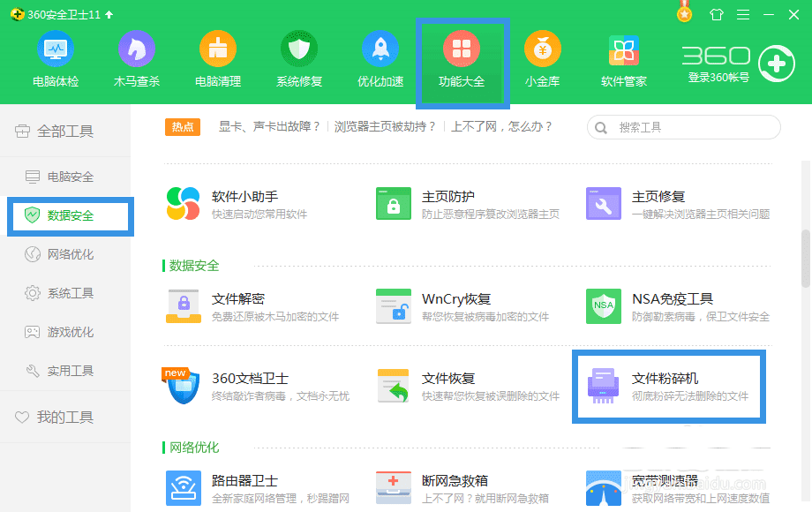Click the 路由器卫士 title text

[x=245, y=480]
